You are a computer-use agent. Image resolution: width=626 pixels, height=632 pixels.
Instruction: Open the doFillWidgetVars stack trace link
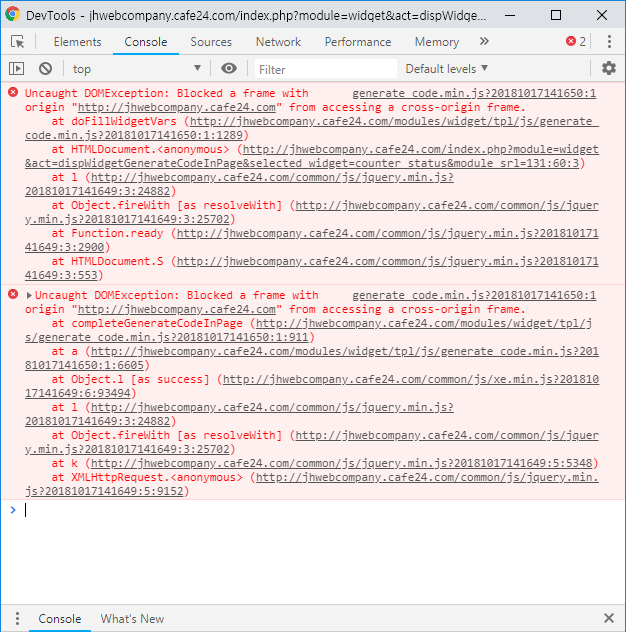pyautogui.click(x=312, y=128)
